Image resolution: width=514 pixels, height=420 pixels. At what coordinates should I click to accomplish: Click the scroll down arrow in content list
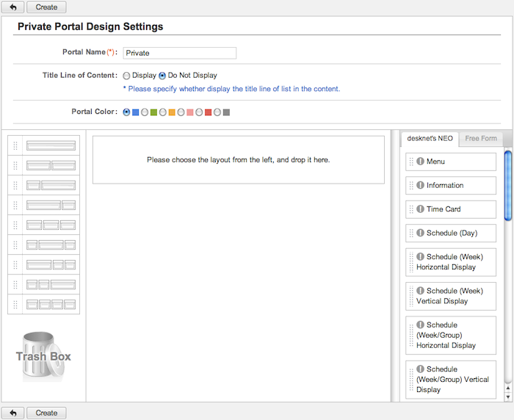pos(508,397)
